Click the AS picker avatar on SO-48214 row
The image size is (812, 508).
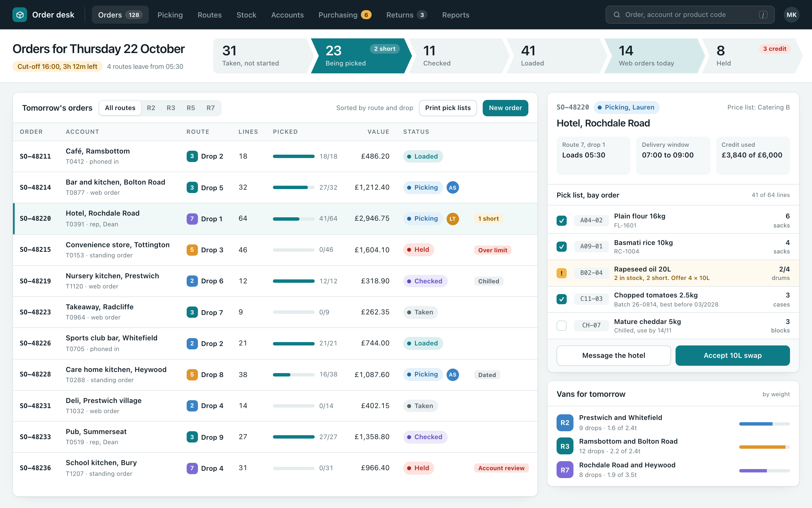[x=453, y=187]
